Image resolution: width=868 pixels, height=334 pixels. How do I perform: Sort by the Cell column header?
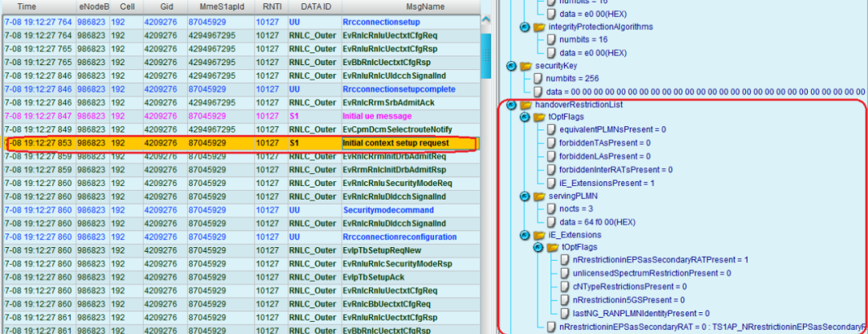(x=126, y=8)
